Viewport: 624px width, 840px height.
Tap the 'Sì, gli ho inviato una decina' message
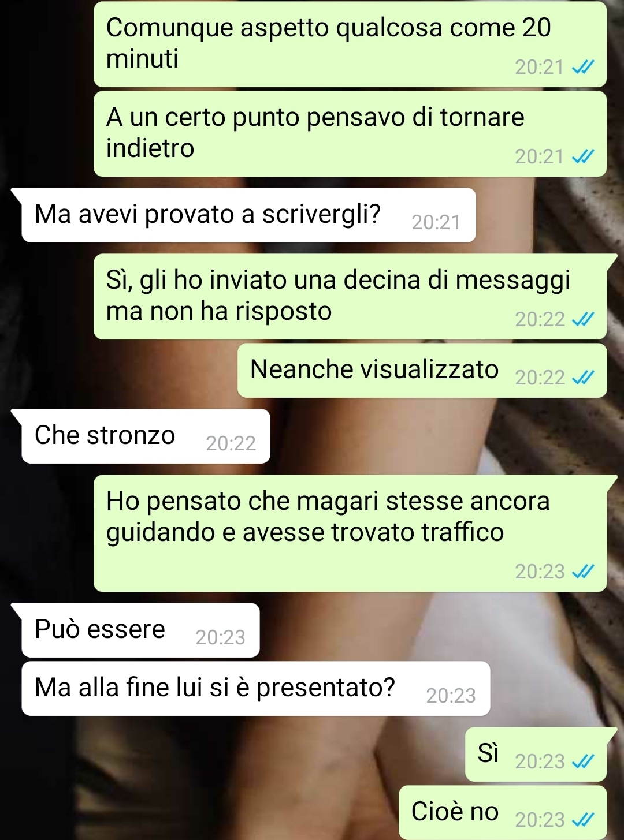[x=350, y=296]
